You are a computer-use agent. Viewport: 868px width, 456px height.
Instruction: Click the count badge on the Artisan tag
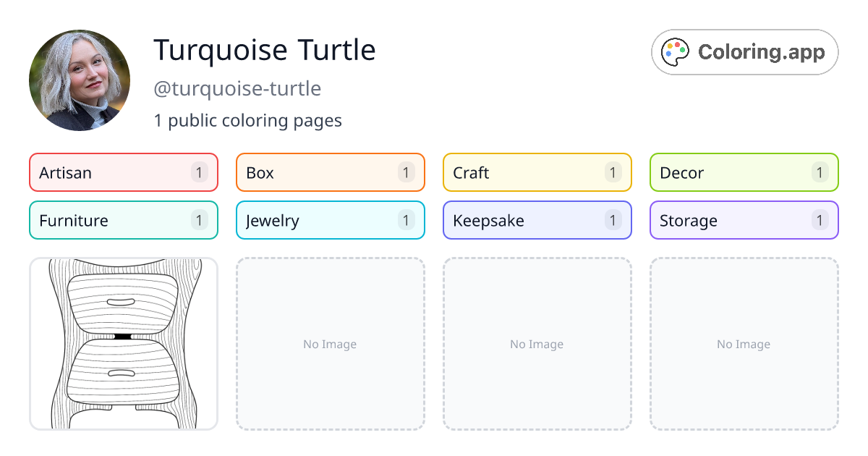pos(198,172)
